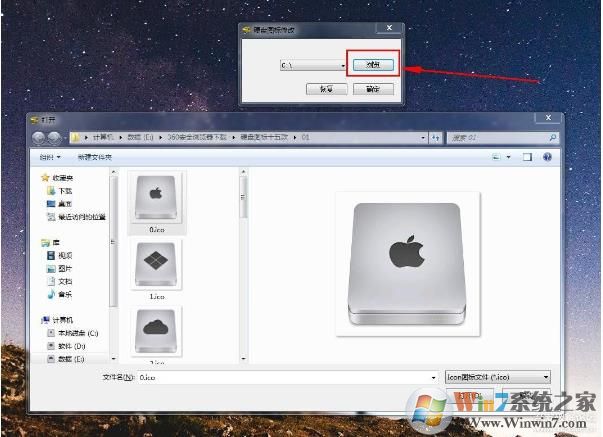Select the 1.ico Windows drive thumbnail
Viewport: 603px width, 437px height.
[156, 270]
